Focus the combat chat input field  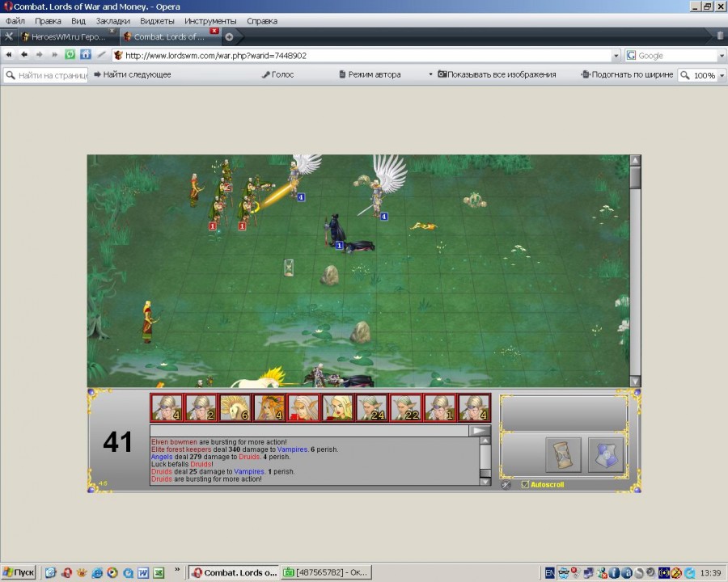(x=309, y=431)
